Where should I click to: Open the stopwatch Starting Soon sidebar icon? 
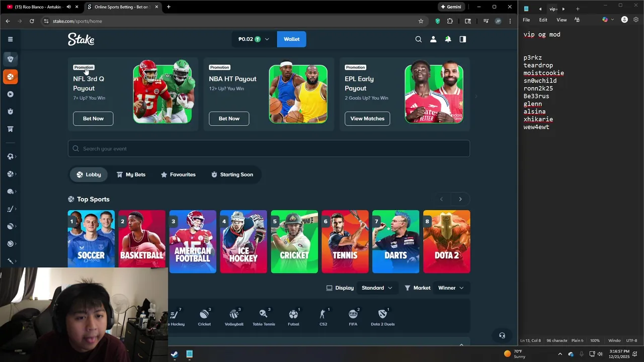(x=10, y=112)
